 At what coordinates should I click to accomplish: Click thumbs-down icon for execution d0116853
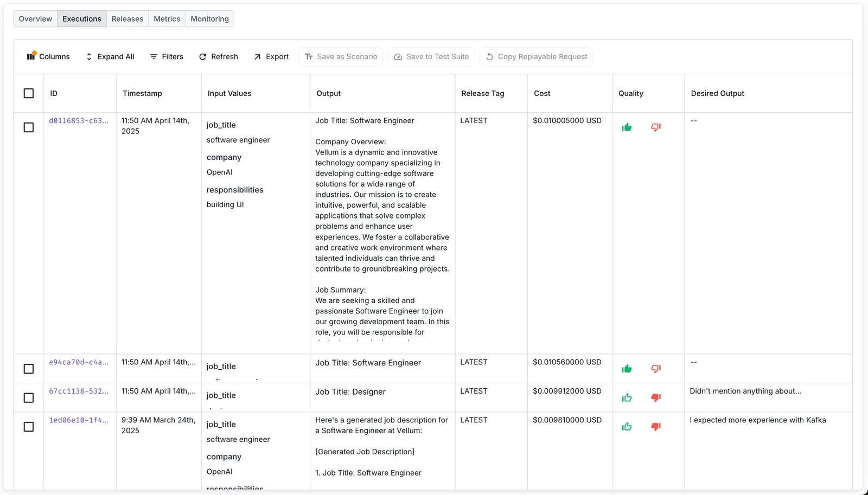click(x=656, y=127)
